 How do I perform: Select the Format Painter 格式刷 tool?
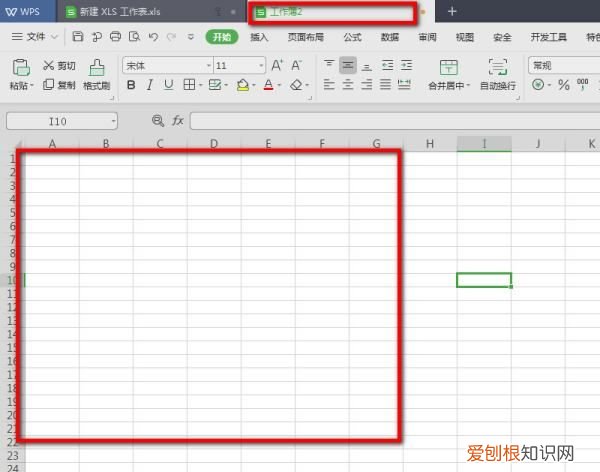pos(96,75)
